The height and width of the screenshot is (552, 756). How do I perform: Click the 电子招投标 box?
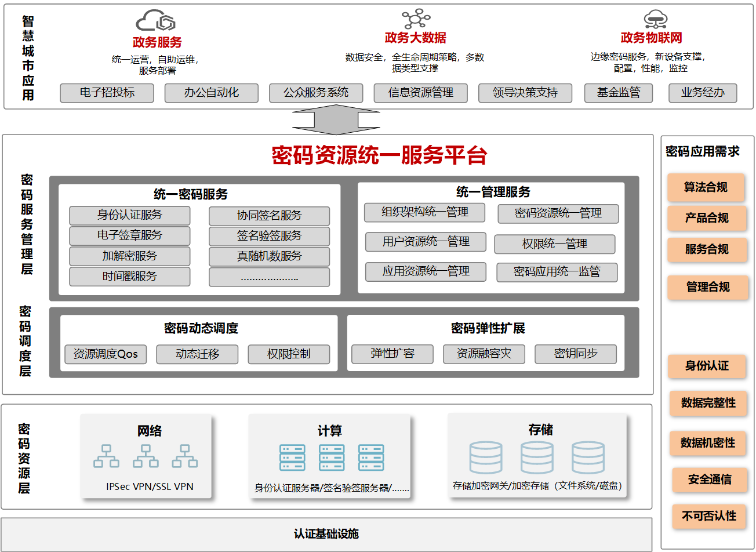tap(107, 93)
